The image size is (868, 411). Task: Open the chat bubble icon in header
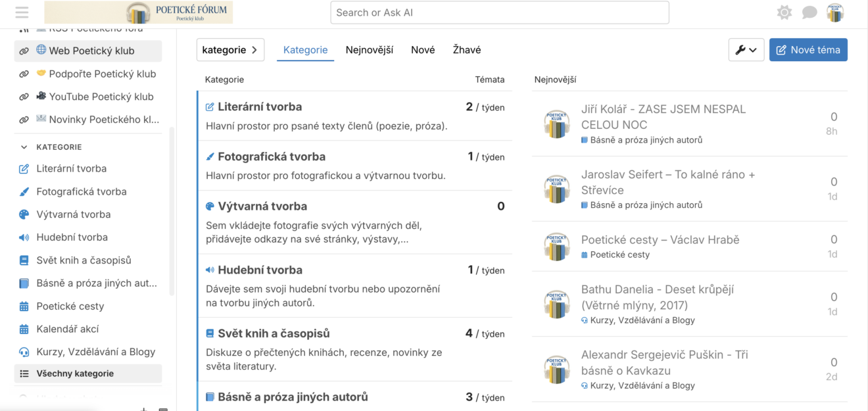tap(809, 12)
